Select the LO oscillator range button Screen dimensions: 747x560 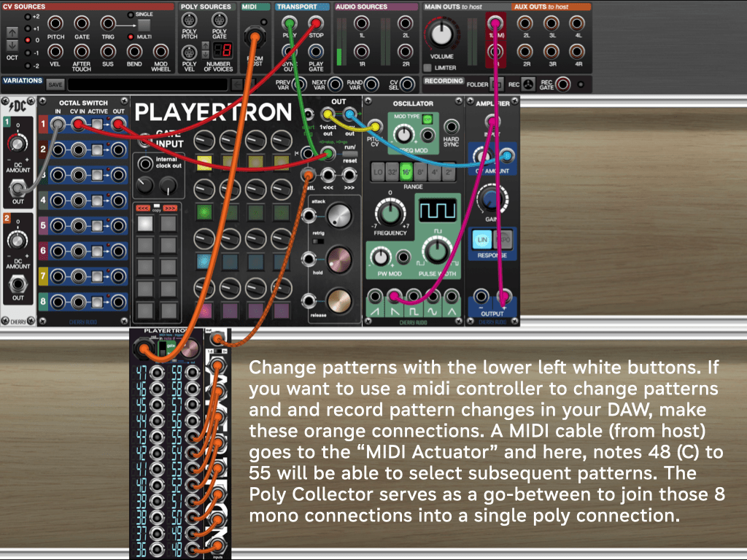[x=378, y=173]
